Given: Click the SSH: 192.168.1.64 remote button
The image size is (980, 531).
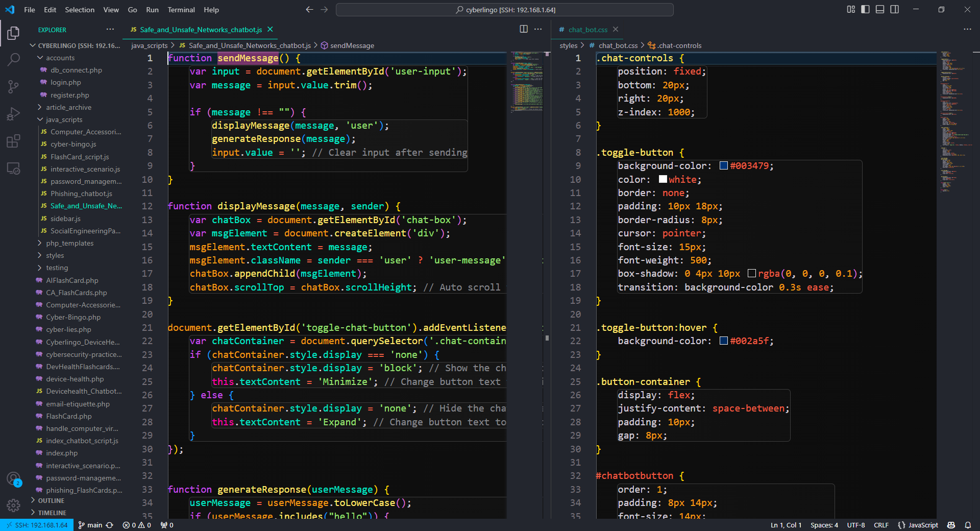Looking at the screenshot, I should (x=37, y=525).
